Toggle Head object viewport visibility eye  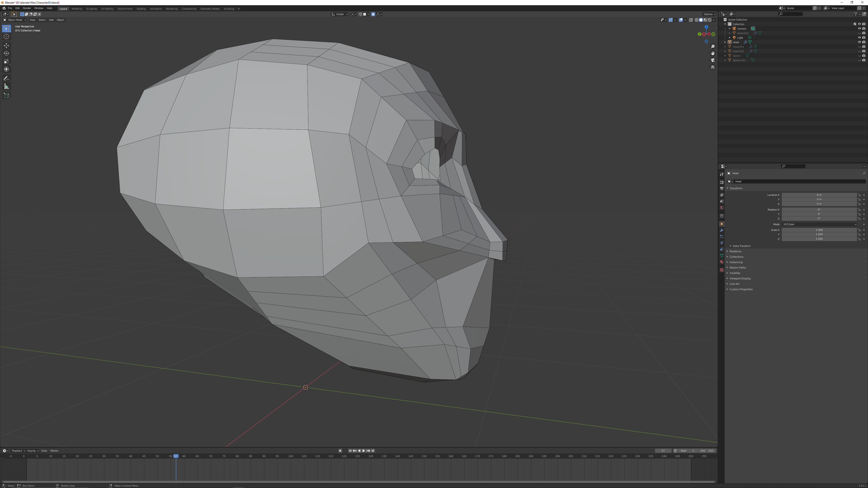coord(859,42)
